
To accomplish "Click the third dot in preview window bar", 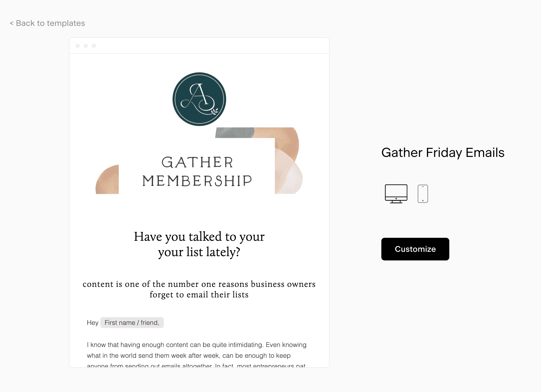I will (x=94, y=46).
